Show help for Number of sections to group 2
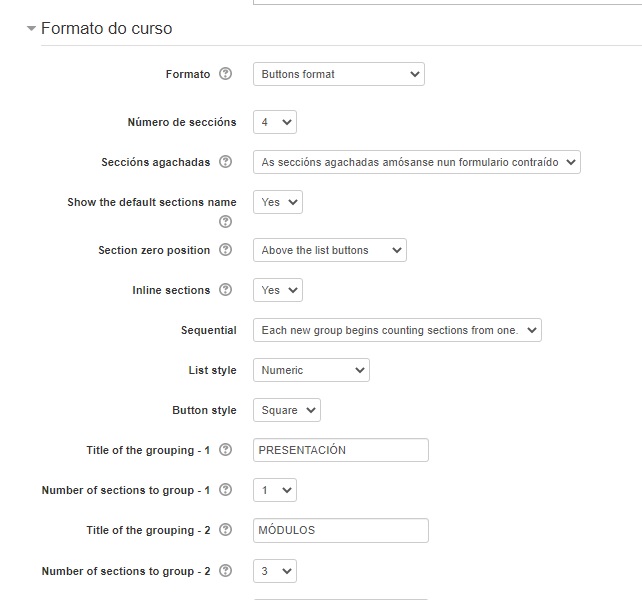This screenshot has width=642, height=600. point(225,571)
